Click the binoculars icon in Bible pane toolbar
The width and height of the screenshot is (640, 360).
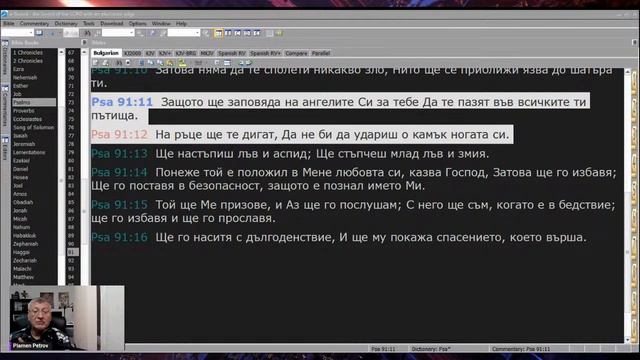[x=119, y=63]
